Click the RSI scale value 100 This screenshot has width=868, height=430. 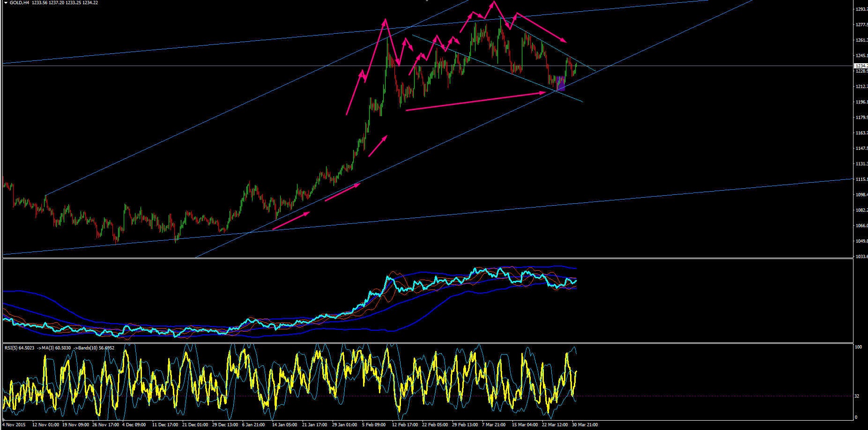tap(858, 347)
